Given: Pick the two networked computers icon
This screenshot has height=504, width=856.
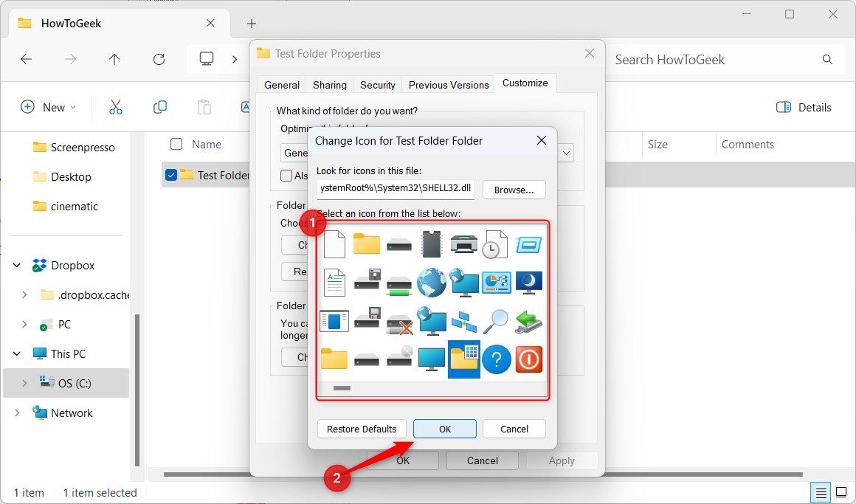Looking at the screenshot, I should [464, 321].
